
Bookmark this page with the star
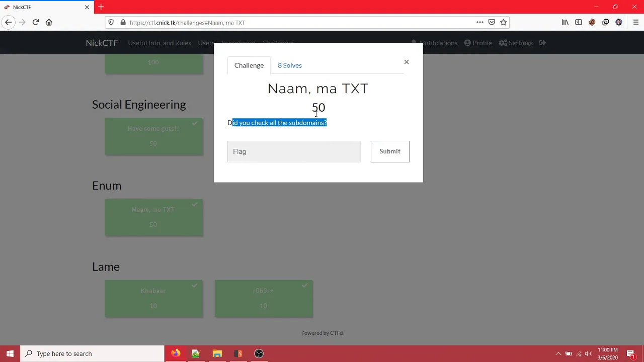click(x=503, y=22)
